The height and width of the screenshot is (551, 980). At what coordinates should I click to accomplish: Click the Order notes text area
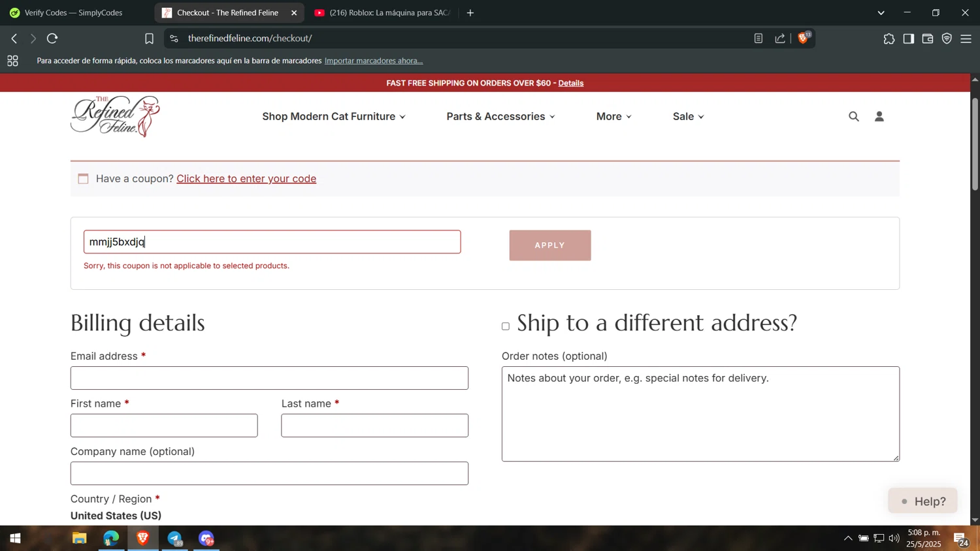[700, 414]
